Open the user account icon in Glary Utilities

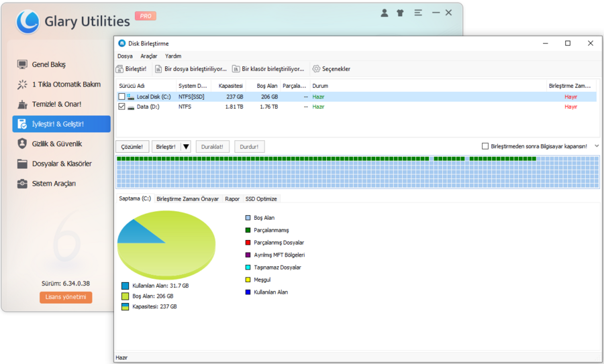(384, 13)
